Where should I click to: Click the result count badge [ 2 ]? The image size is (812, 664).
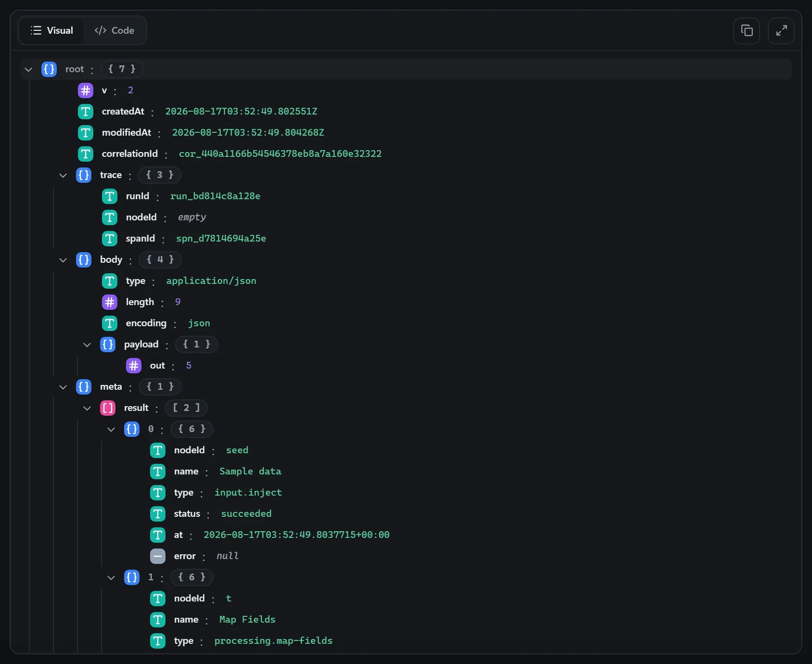point(186,408)
